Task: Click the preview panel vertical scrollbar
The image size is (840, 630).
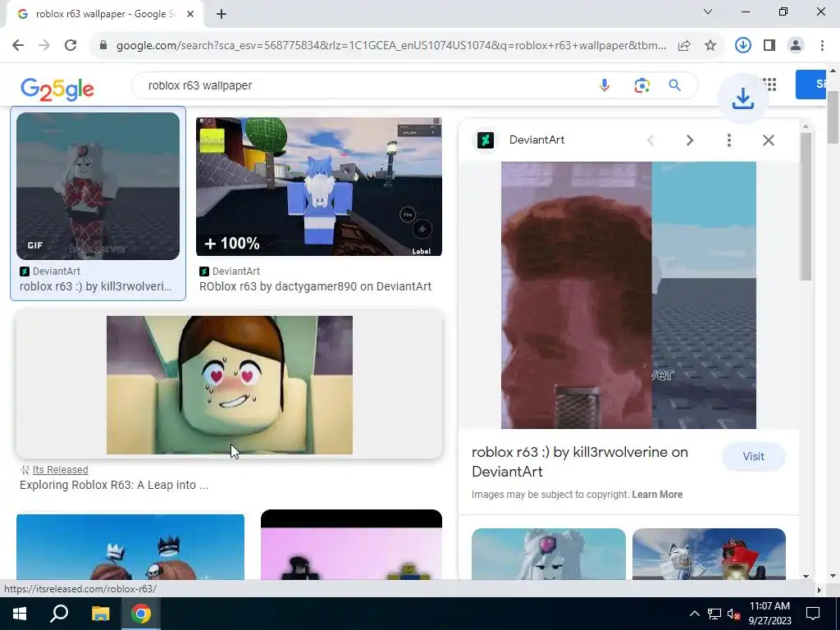Action: 806,207
